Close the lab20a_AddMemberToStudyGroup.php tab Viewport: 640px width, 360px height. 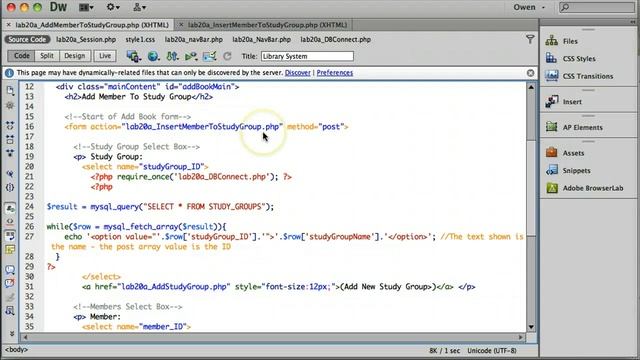9,25
